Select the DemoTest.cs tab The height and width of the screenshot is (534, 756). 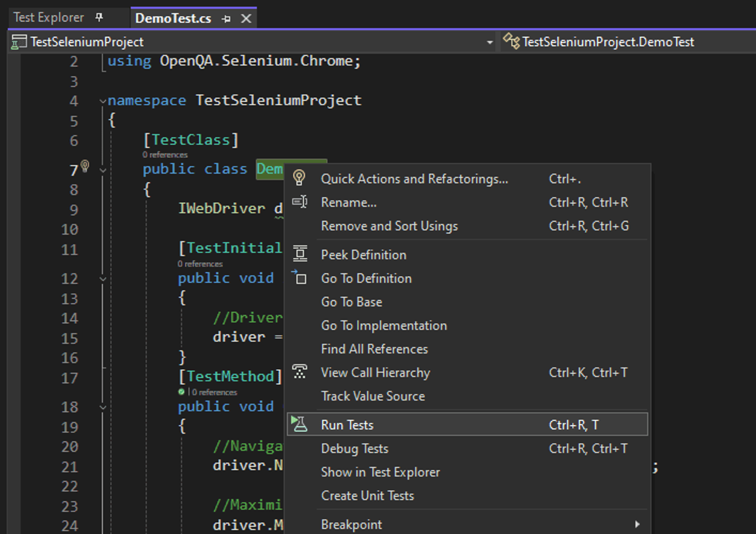tap(173, 18)
